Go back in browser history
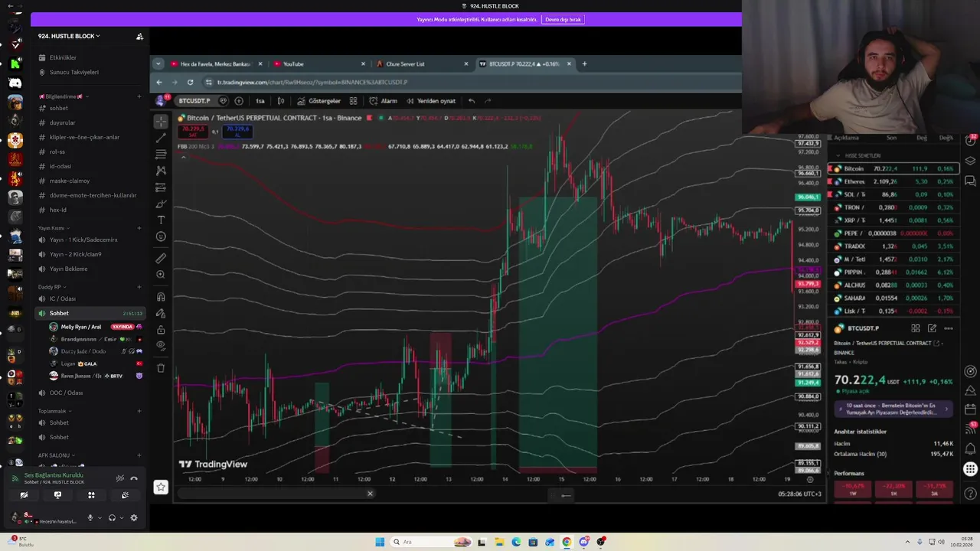Screen dimensions: 980x551 [x=159, y=82]
